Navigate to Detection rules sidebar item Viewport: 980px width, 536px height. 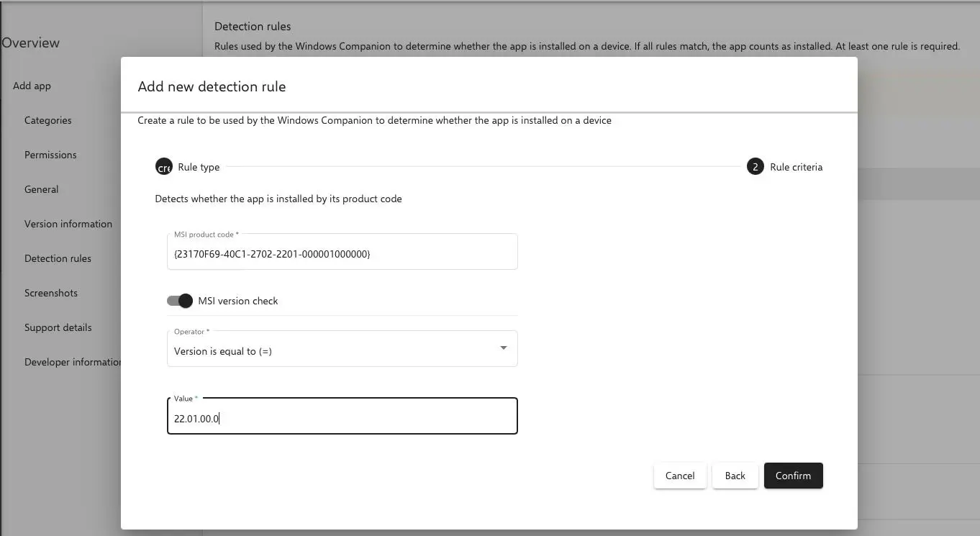58,258
